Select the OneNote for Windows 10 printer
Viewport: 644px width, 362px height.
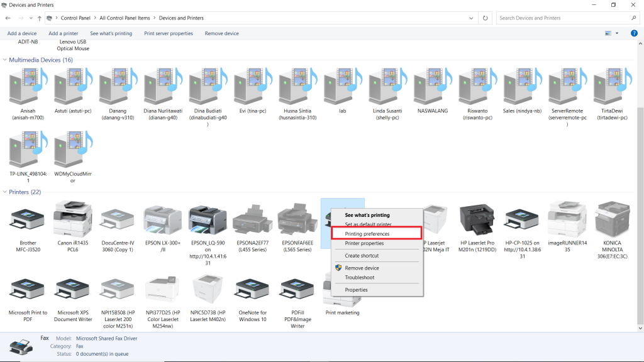point(252,290)
